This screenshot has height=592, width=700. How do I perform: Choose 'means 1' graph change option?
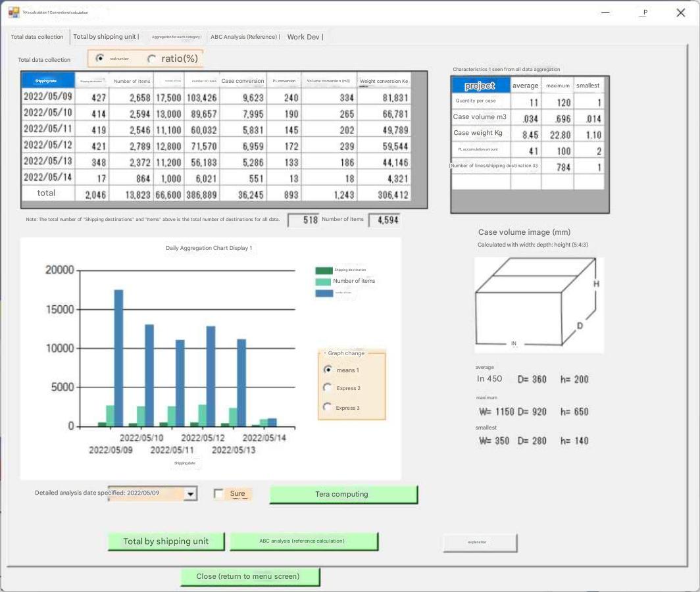tap(328, 370)
